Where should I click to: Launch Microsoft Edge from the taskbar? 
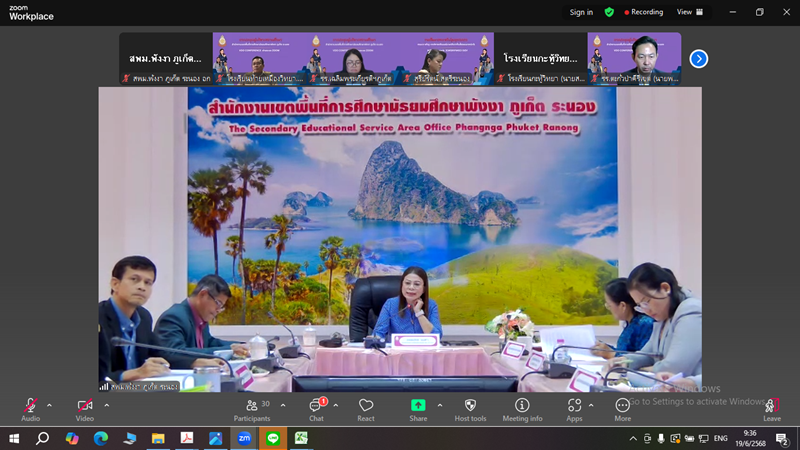(x=101, y=438)
